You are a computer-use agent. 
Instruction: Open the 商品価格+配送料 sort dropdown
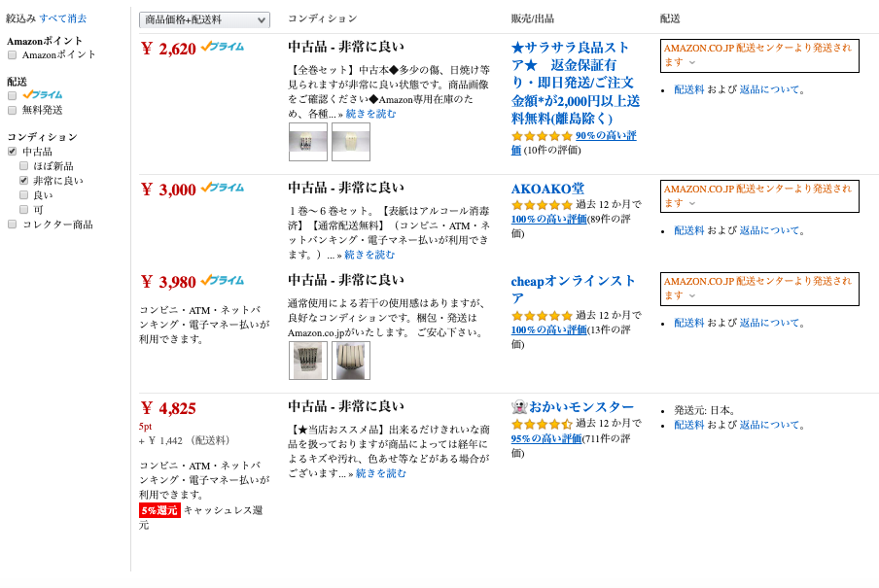(204, 19)
